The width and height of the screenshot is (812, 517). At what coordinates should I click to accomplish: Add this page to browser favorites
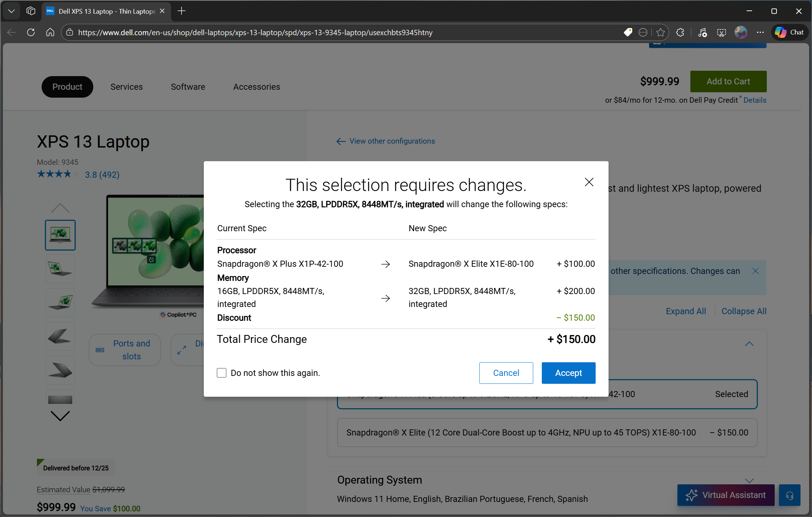coord(661,32)
